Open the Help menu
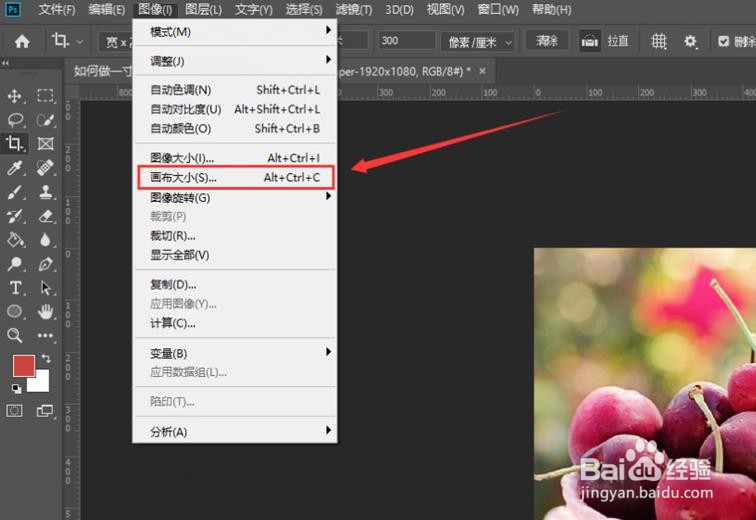Image resolution: width=756 pixels, height=520 pixels. tap(552, 10)
